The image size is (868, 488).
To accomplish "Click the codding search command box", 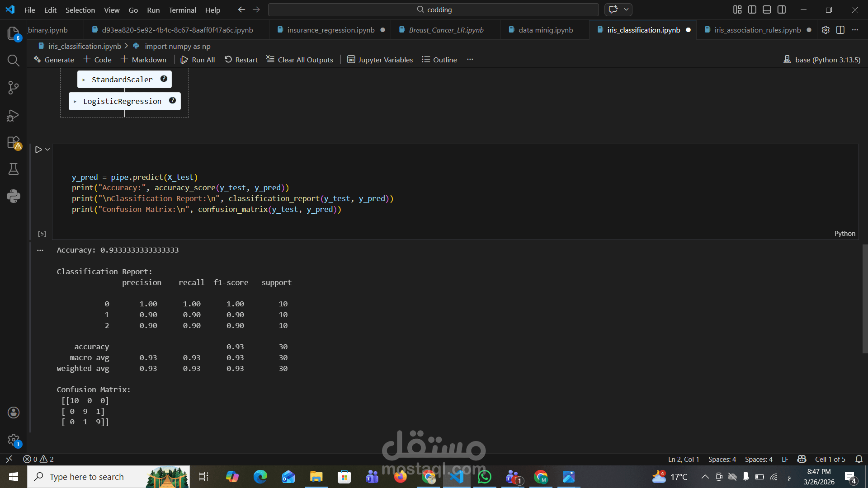I will (433, 9).
